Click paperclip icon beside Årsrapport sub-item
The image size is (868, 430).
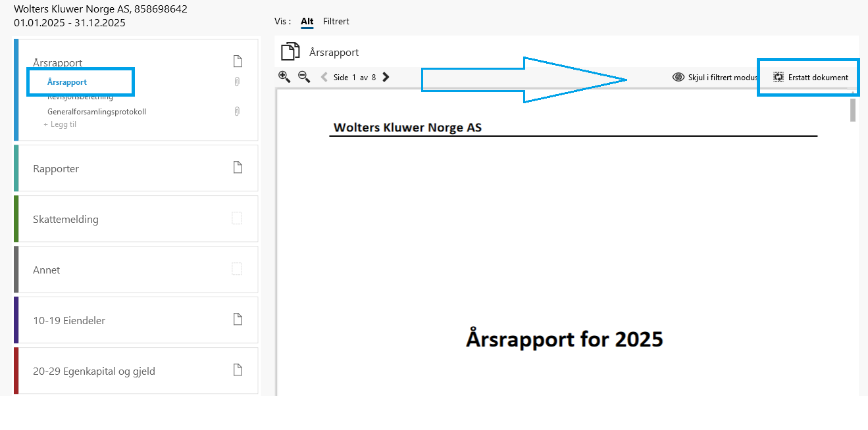(238, 82)
